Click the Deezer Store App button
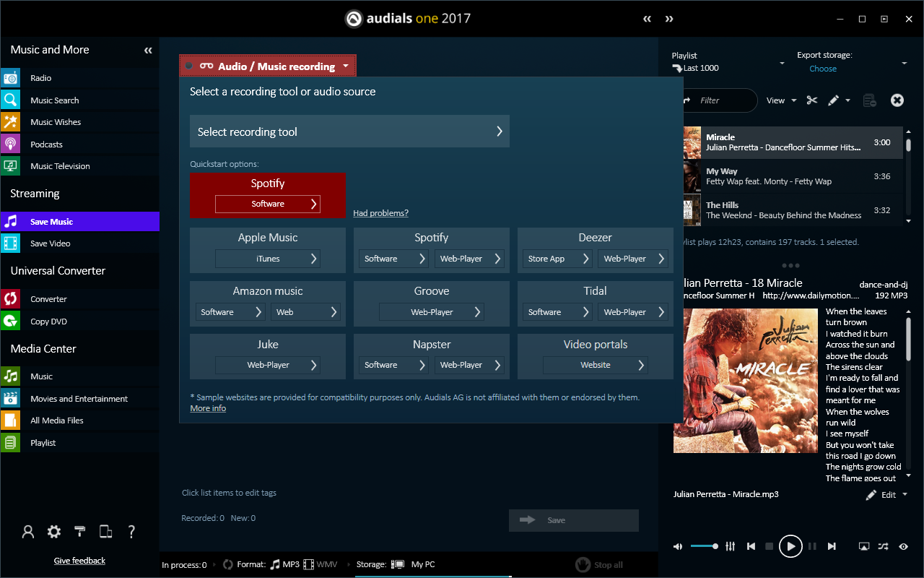Image resolution: width=924 pixels, height=578 pixels. click(557, 259)
